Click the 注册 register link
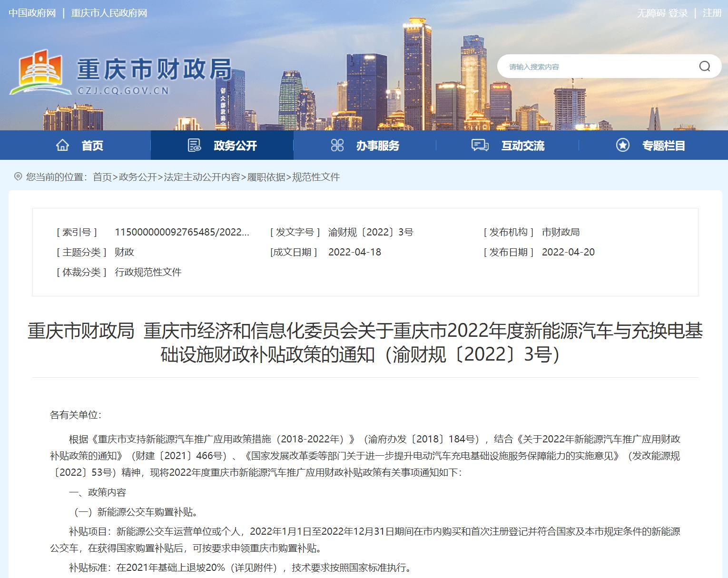 point(712,13)
